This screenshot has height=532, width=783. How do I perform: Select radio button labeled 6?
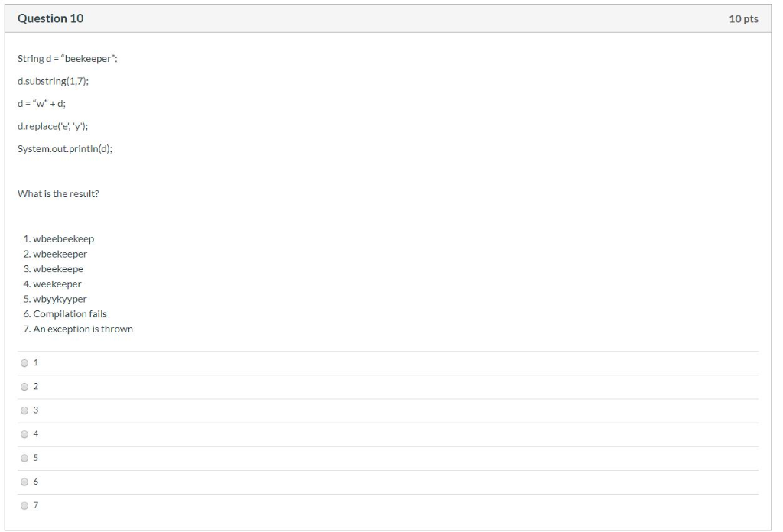pos(24,482)
